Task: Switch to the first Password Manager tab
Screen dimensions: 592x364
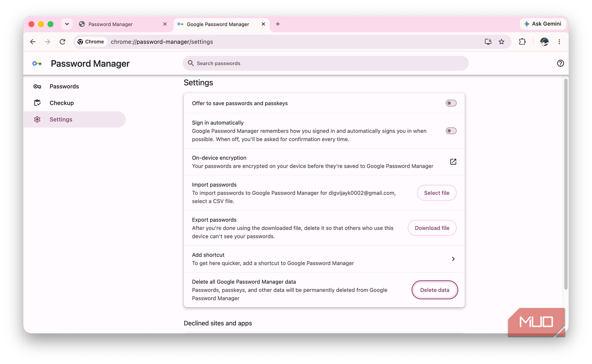Action: [123, 24]
